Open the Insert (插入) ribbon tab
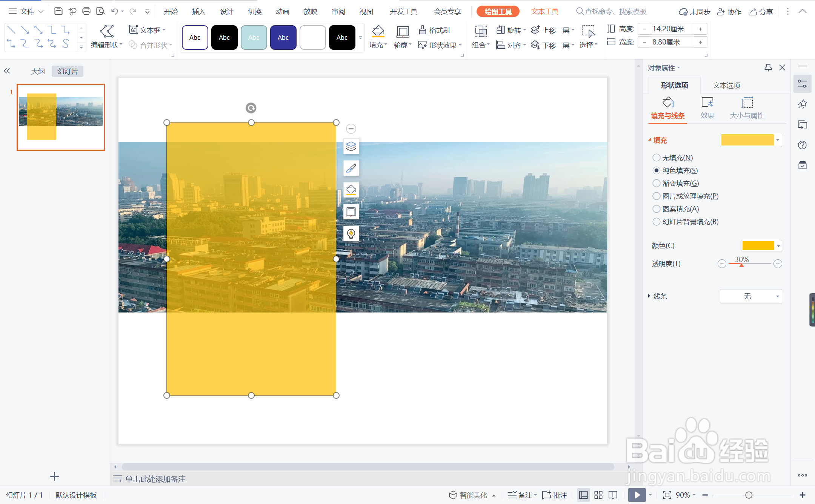Viewport: 815px width, 504px height. coord(198,12)
